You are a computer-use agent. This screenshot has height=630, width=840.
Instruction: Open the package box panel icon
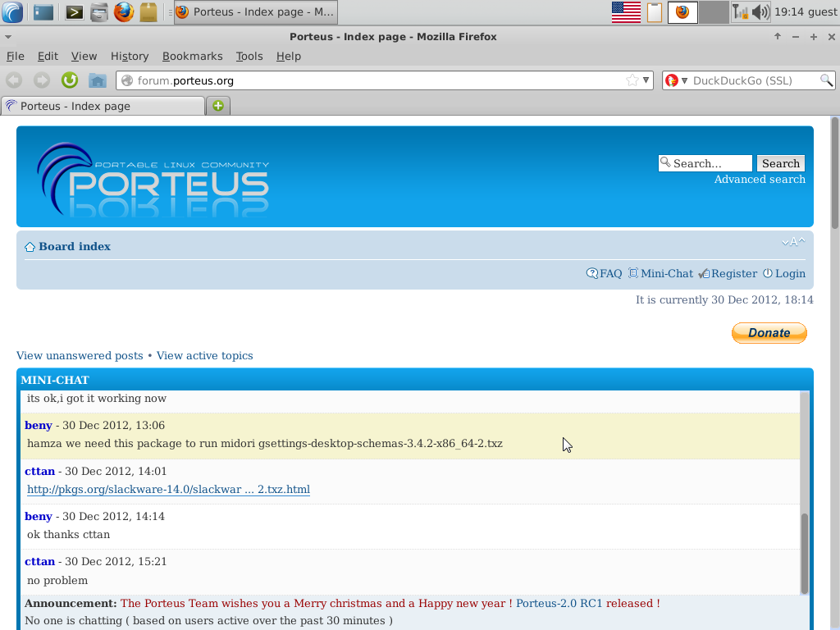point(148,11)
